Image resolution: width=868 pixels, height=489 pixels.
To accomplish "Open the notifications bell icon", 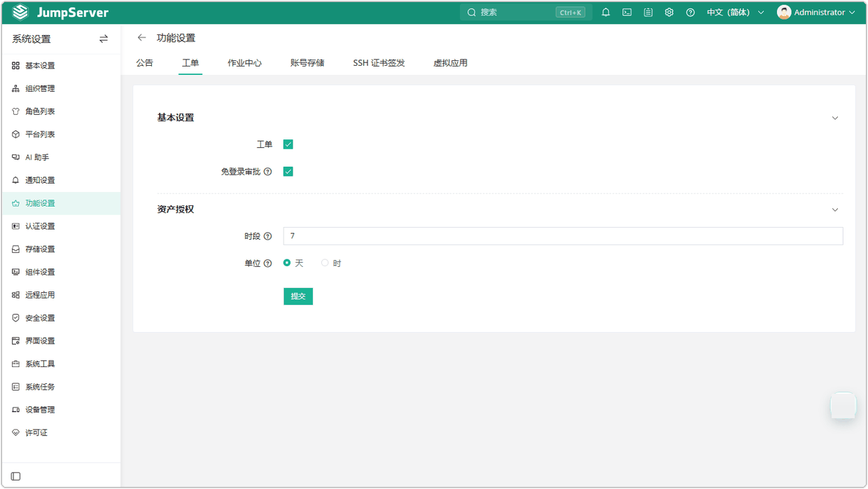I will point(606,13).
